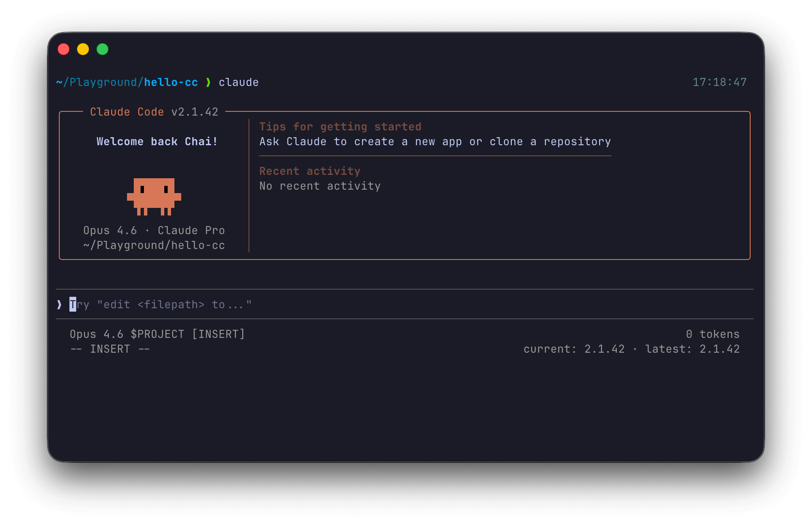Click the Ask Claude to create a new app tip

click(x=435, y=141)
